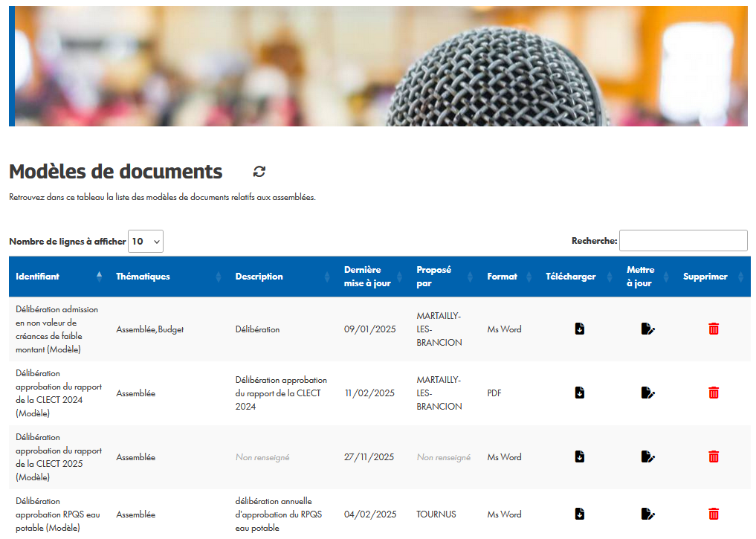The image size is (756, 539).
Task: Sort table by Description column
Action: [x=282, y=277]
